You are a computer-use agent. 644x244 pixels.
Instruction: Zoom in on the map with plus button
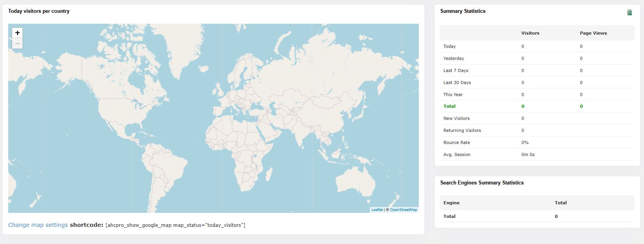tap(18, 33)
